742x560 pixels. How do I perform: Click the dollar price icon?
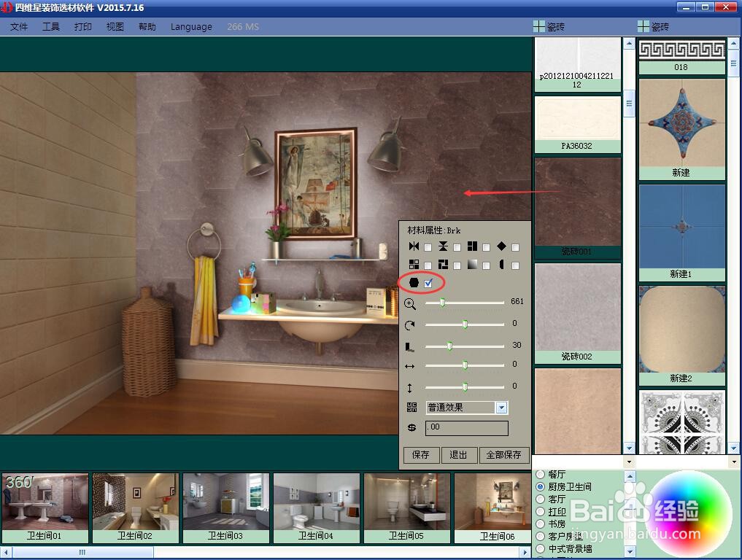pyautogui.click(x=411, y=427)
